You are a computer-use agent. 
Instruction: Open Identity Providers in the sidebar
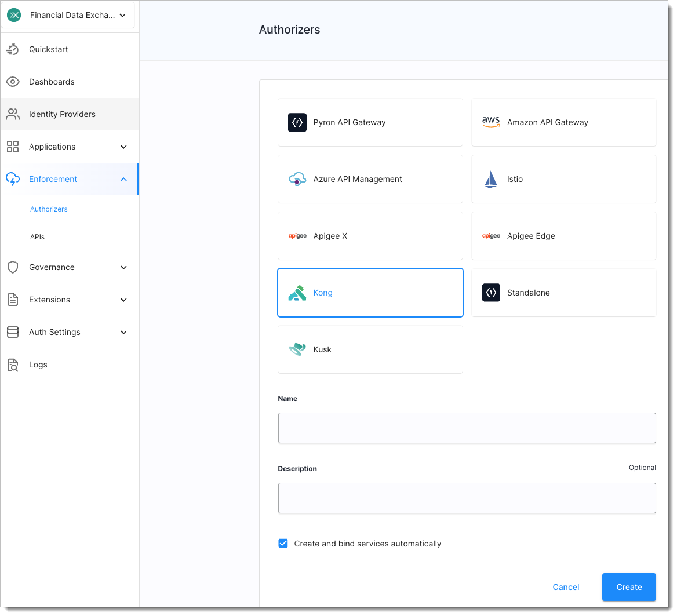(x=62, y=114)
